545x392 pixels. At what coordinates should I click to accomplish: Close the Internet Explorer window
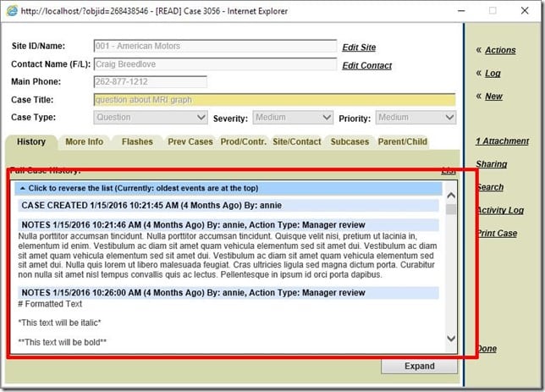coord(525,11)
